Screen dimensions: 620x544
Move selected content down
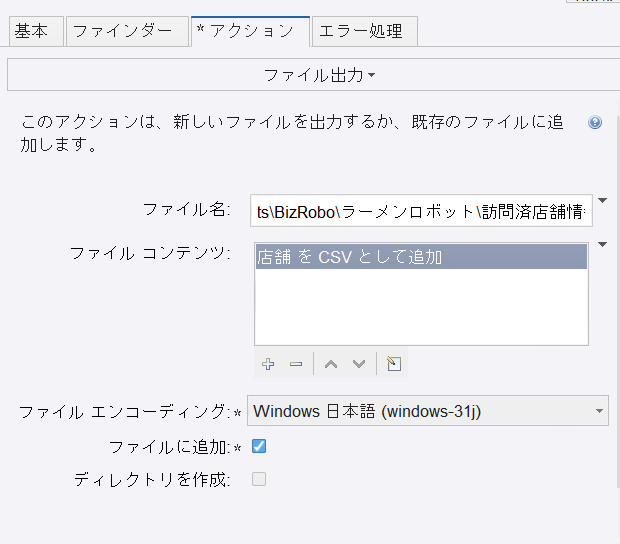coord(359,364)
